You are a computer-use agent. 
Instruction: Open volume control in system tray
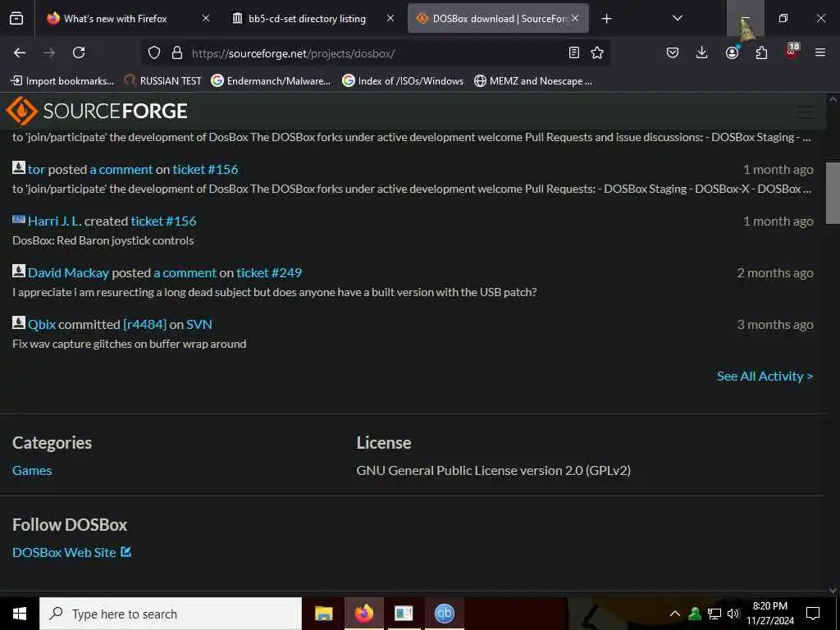point(733,614)
